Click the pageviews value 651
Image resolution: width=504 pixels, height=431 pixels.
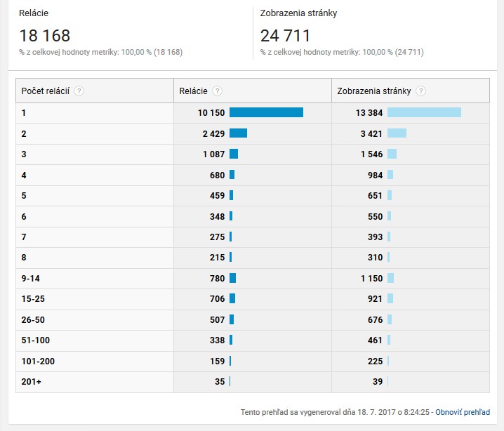[375, 195]
